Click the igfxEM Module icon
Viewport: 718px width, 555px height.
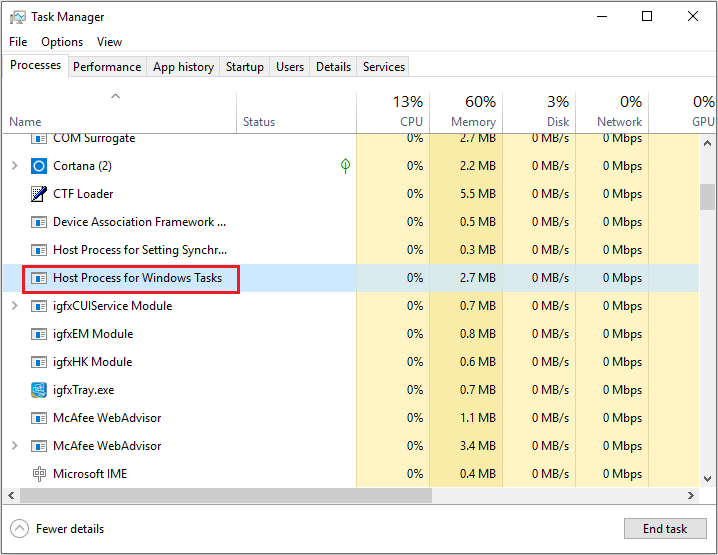[x=39, y=334]
